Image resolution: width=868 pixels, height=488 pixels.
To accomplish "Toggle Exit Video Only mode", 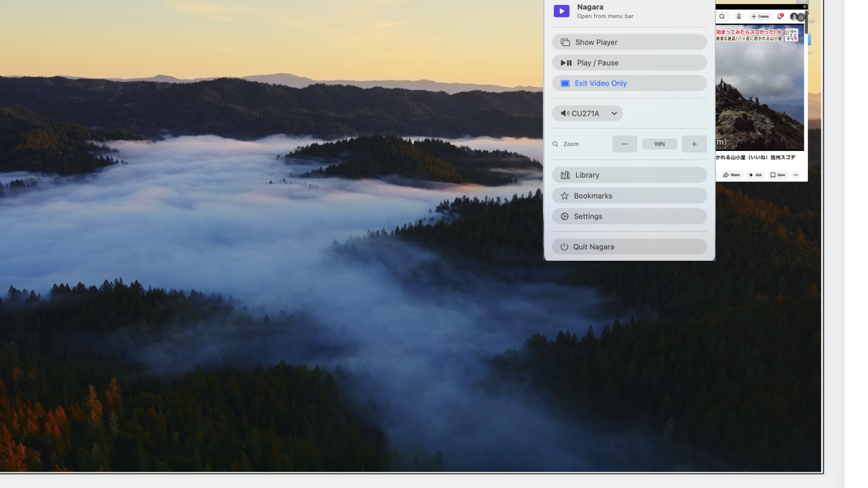I will click(x=629, y=83).
